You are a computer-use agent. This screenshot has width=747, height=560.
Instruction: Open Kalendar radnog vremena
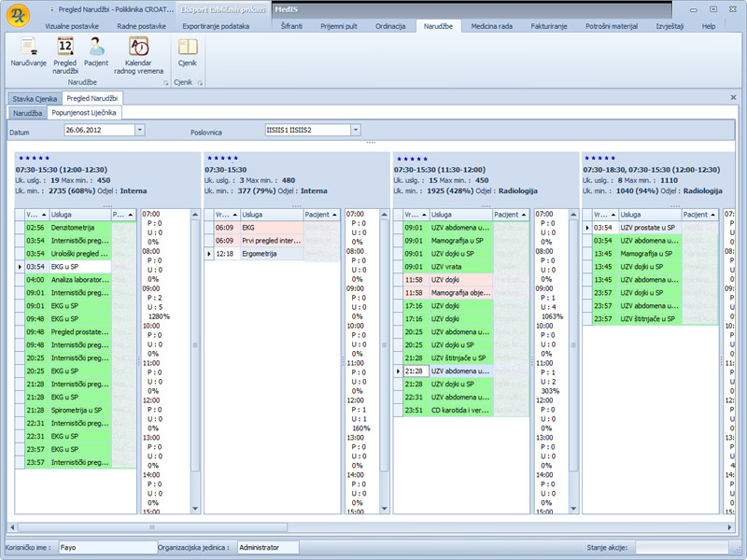point(138,48)
